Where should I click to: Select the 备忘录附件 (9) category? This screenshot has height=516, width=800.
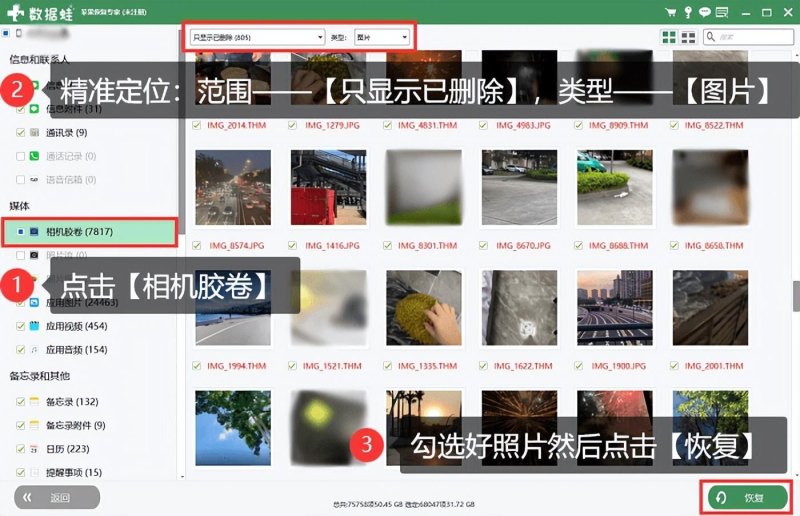click(x=76, y=425)
